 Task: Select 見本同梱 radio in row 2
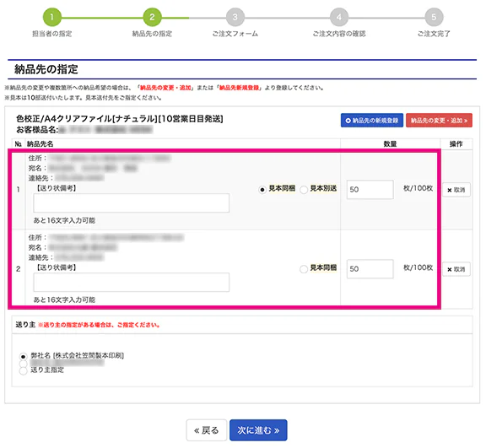click(304, 268)
